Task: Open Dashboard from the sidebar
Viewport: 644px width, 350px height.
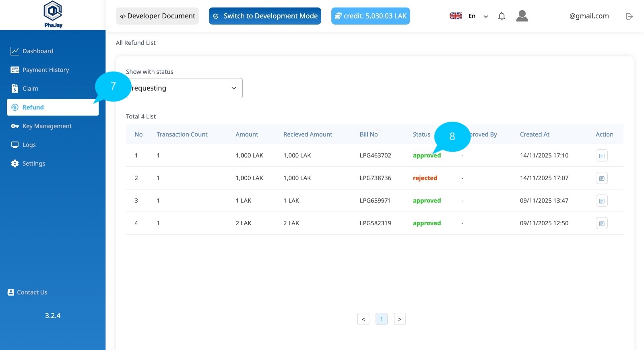Action: coord(38,51)
